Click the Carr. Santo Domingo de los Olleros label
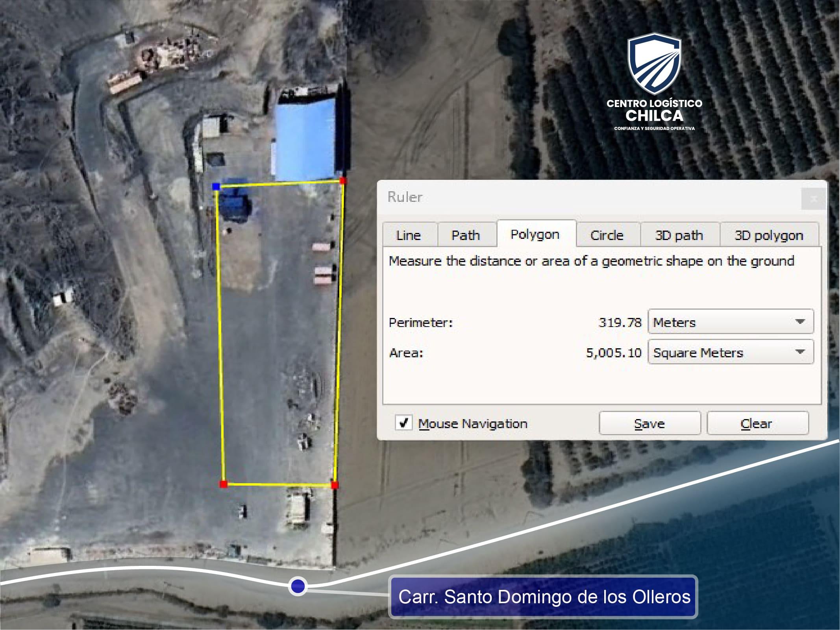The image size is (840, 630). [543, 597]
